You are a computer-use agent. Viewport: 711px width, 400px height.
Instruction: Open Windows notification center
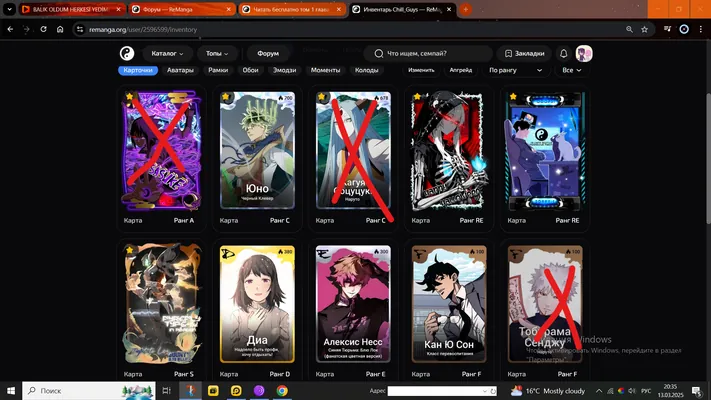click(x=696, y=391)
